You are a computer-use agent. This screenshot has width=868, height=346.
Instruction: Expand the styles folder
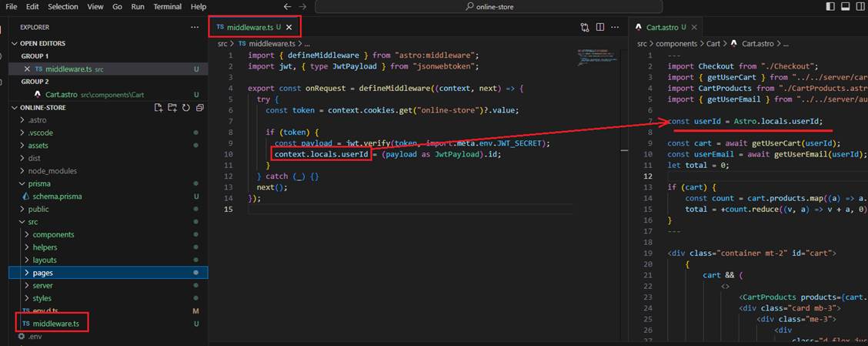tap(27, 298)
